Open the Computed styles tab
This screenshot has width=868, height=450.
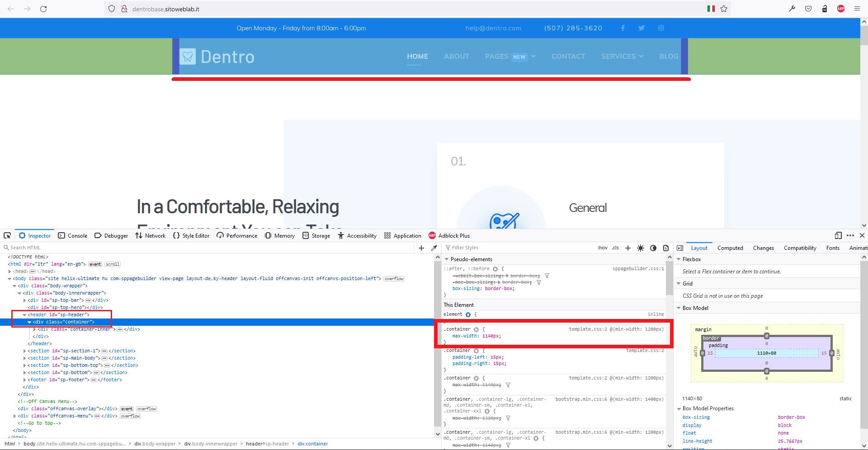tap(730, 248)
